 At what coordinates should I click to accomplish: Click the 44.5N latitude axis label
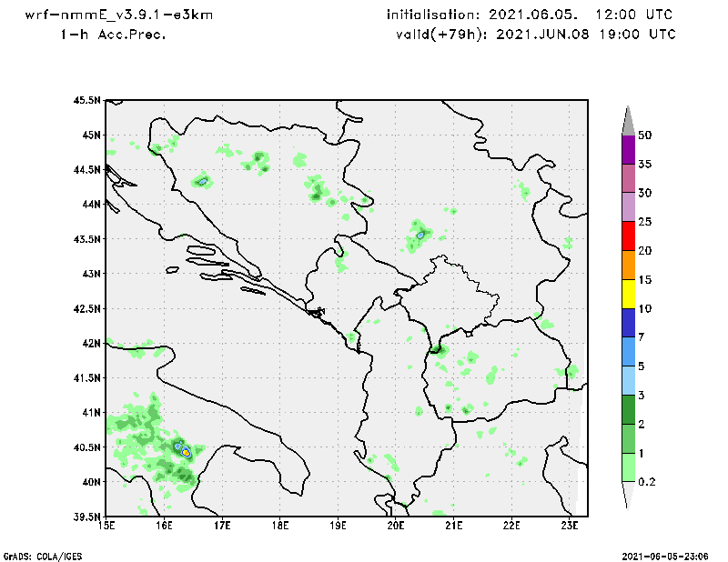click(x=86, y=170)
